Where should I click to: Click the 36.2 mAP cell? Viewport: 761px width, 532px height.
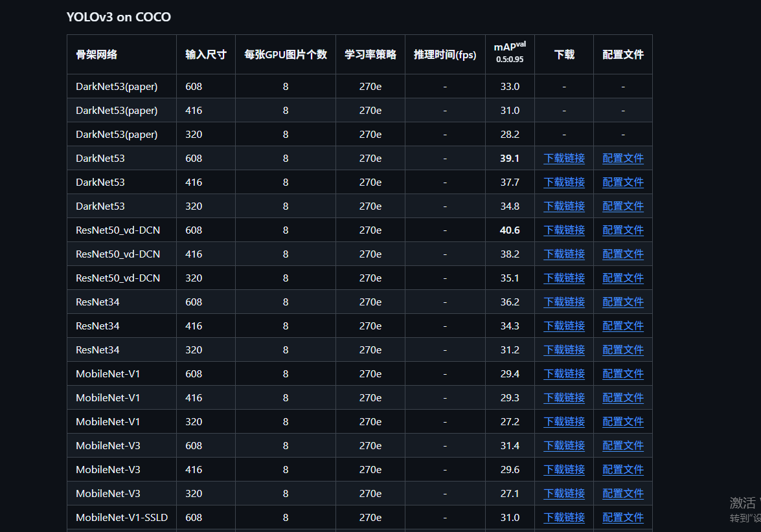[510, 302]
